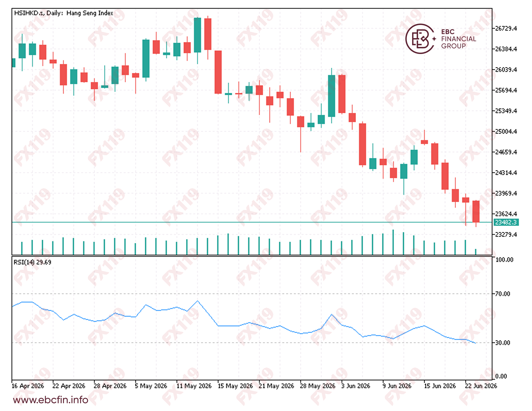Viewport: 532px width, 411px height.
Task: Click the 26729.4 price axis label
Action: pos(506,28)
